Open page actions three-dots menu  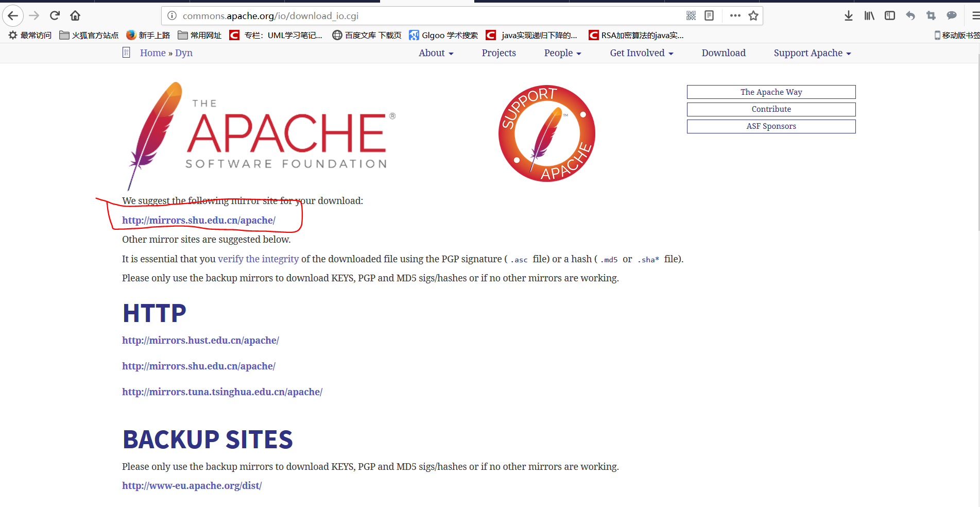pos(735,15)
